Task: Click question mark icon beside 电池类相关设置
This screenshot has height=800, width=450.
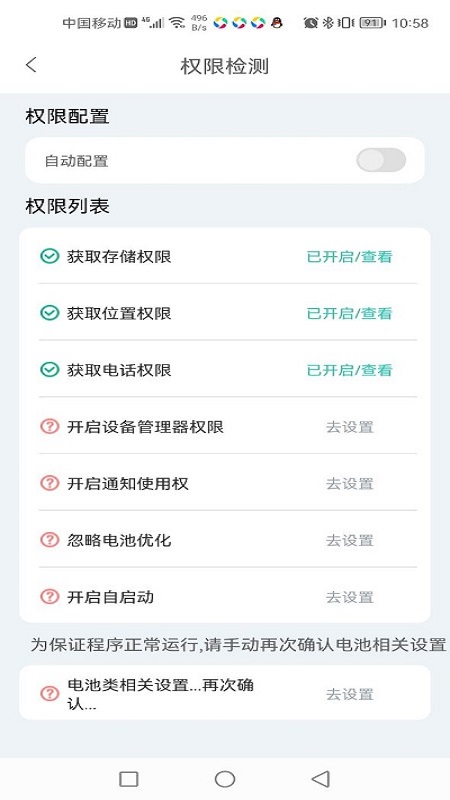Action: pyautogui.click(x=49, y=693)
